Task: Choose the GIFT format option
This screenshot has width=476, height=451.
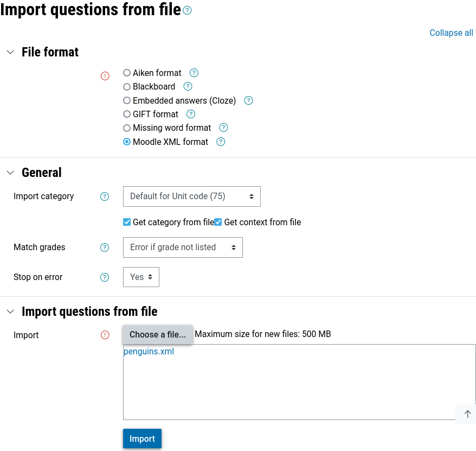Action: [x=127, y=114]
